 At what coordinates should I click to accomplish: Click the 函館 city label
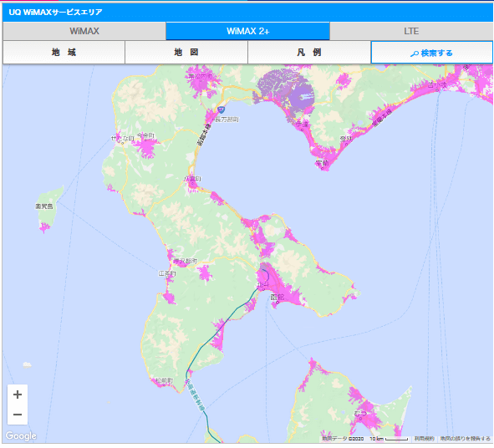[278, 297]
